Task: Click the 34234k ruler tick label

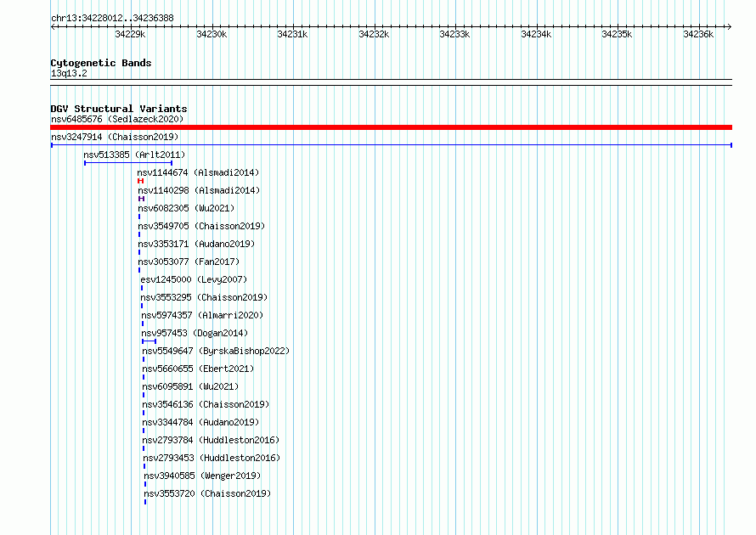Action: point(536,34)
